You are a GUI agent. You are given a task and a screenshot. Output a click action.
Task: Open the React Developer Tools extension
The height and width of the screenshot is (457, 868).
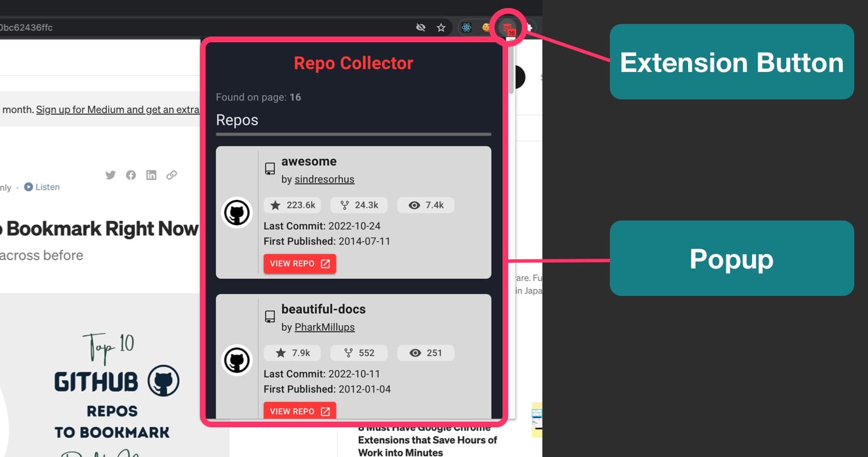(x=467, y=27)
